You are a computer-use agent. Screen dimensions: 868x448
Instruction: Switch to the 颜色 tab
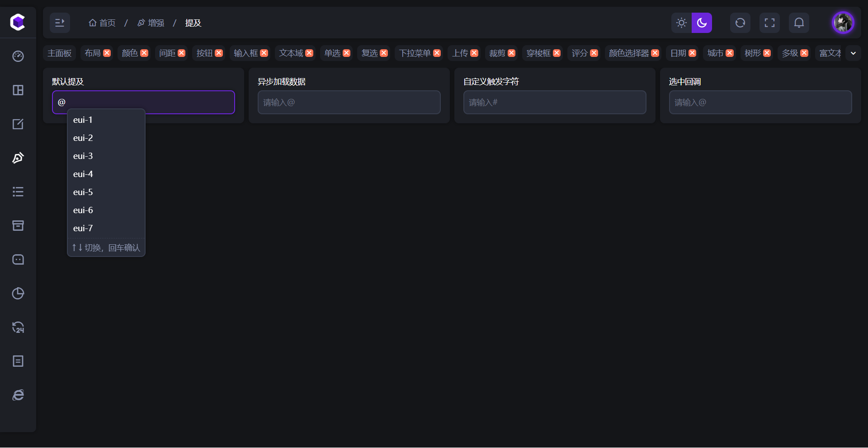coord(130,53)
